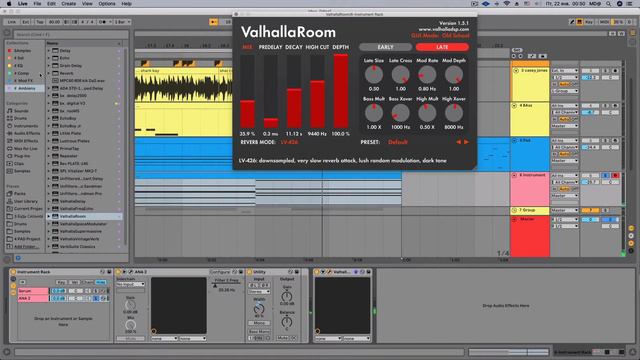Screen dimensions: 640x360
Task: Open the Default preset menu in ValhallaRoom
Action: pos(398,142)
